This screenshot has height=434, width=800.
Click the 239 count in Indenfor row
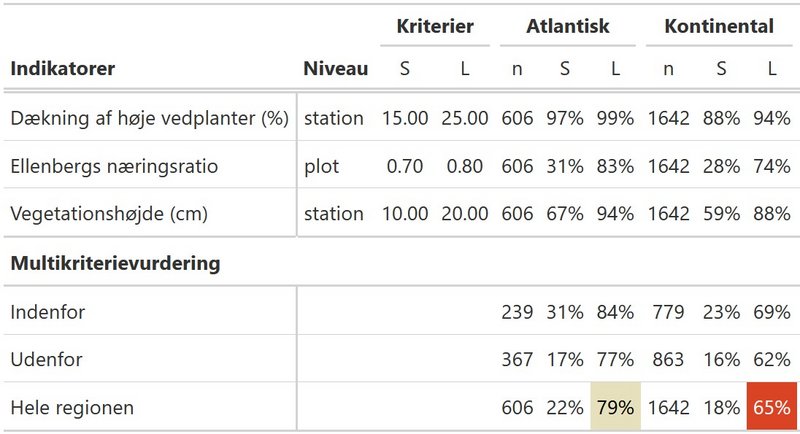click(x=517, y=312)
